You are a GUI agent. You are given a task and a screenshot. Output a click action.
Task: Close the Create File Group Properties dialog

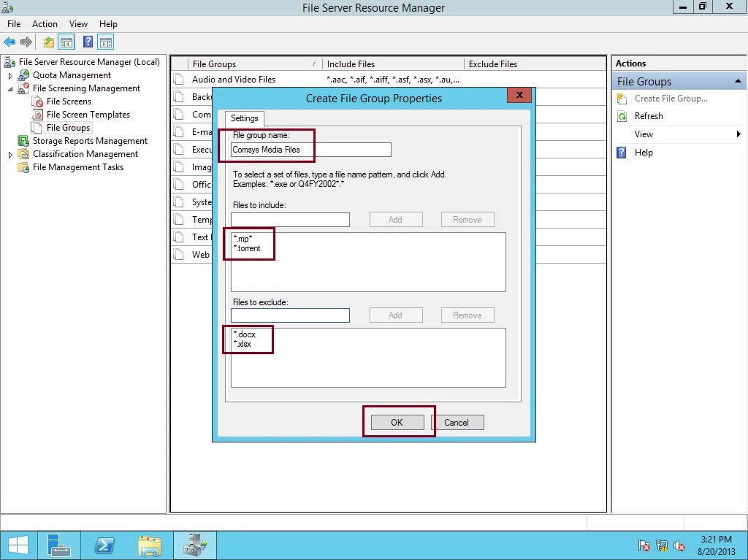tap(519, 95)
